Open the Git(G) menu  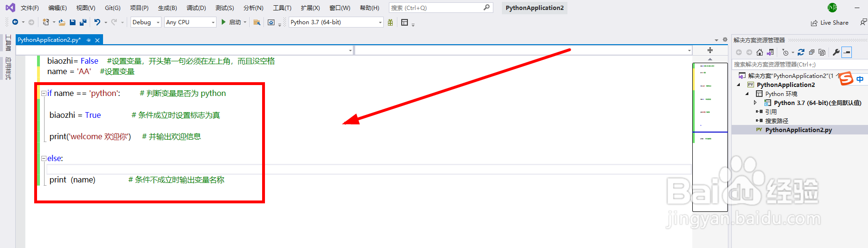pos(113,8)
